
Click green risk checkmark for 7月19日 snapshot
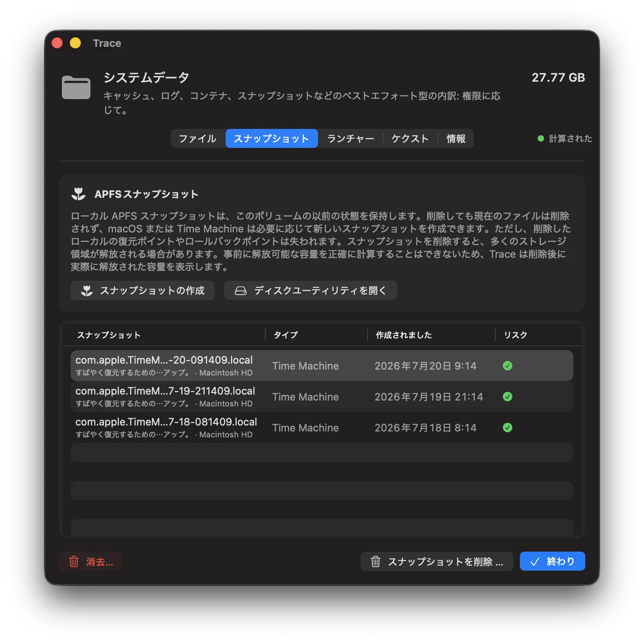[508, 397]
